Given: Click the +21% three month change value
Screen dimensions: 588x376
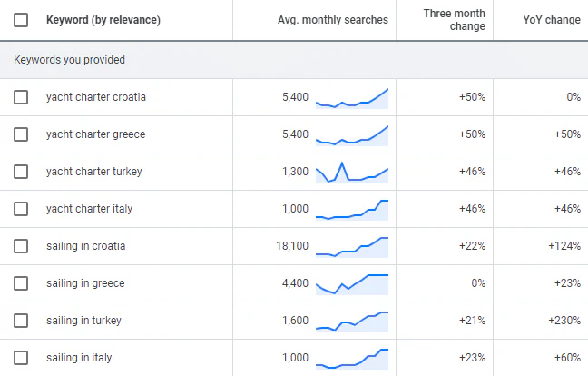Looking at the screenshot, I should (x=472, y=321).
